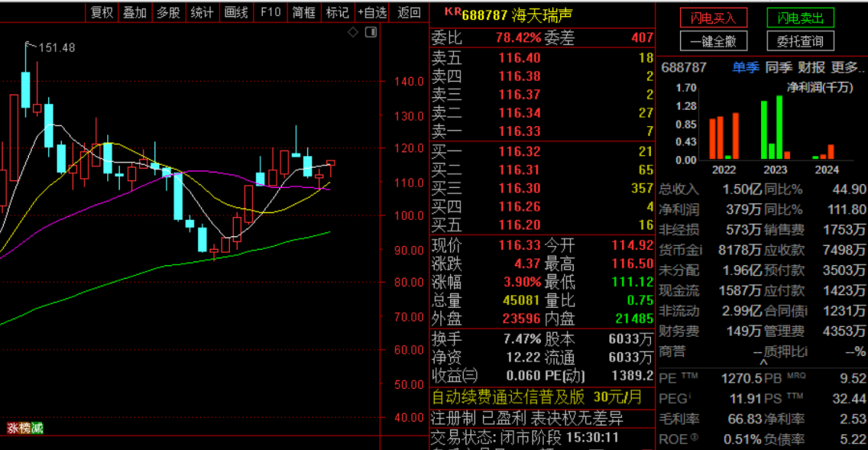
Task: Click the 委差 407 value
Action: pyautogui.click(x=642, y=38)
